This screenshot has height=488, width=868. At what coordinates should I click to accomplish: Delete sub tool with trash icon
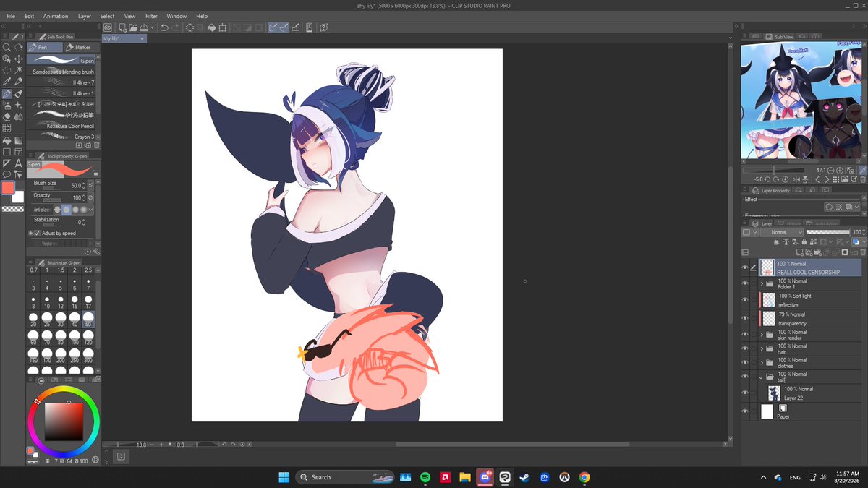[x=96, y=145]
